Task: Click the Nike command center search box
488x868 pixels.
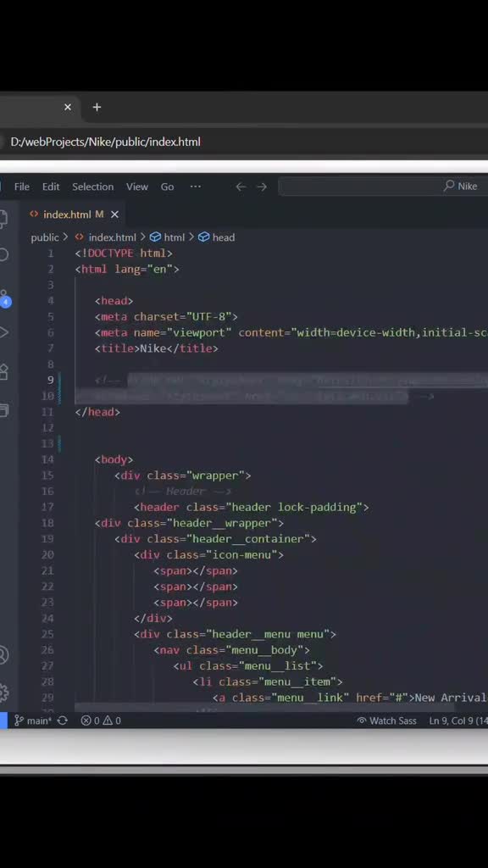Action: (383, 186)
